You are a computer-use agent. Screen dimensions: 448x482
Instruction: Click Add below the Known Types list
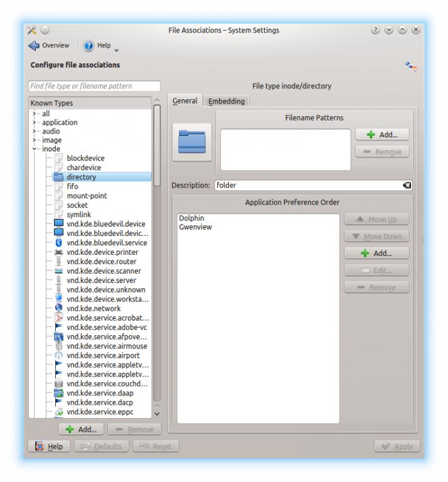[81, 429]
